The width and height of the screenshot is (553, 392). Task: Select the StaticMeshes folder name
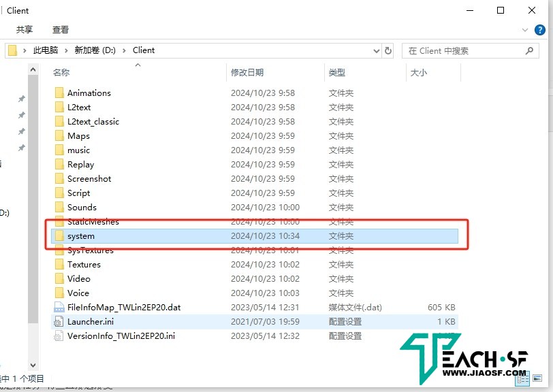(93, 222)
